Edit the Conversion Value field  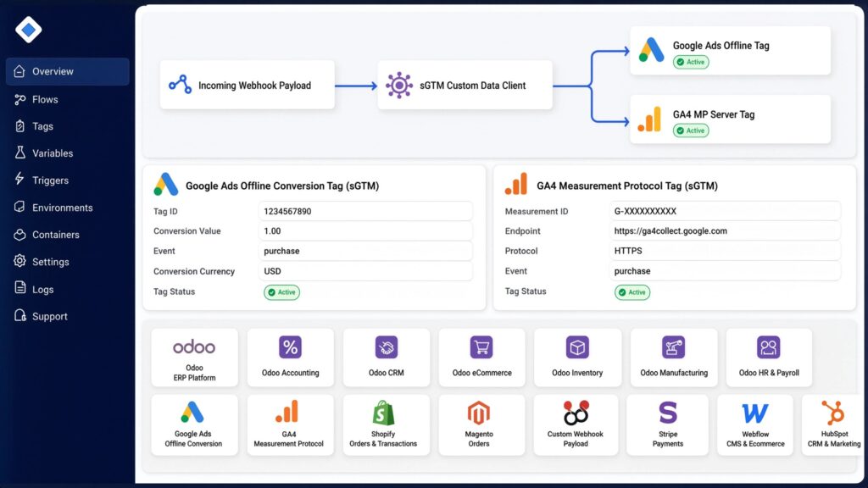coord(365,231)
